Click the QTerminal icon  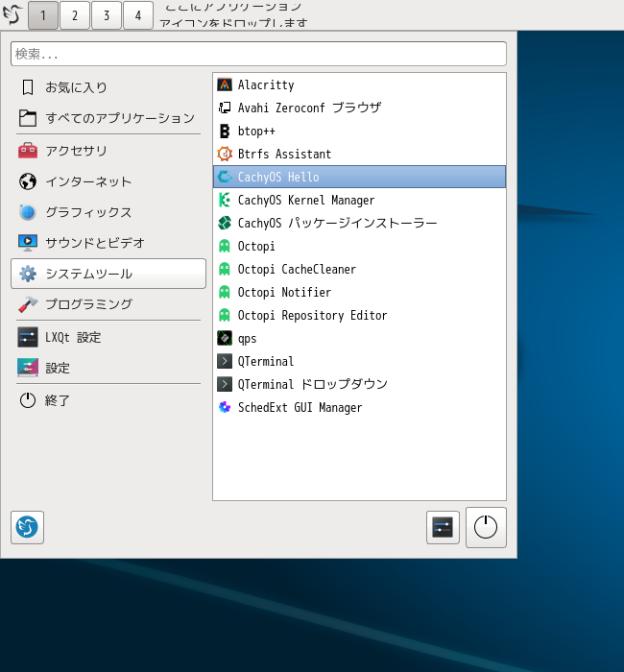pyautogui.click(x=225, y=361)
